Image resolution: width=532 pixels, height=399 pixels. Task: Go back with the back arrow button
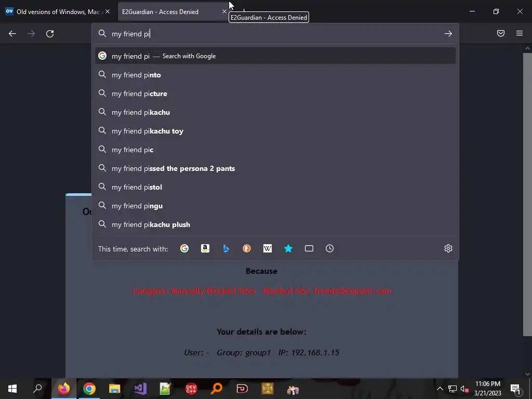click(12, 34)
